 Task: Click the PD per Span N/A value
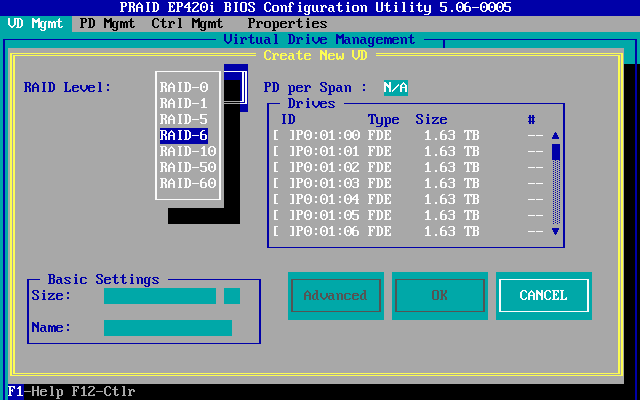pos(396,87)
